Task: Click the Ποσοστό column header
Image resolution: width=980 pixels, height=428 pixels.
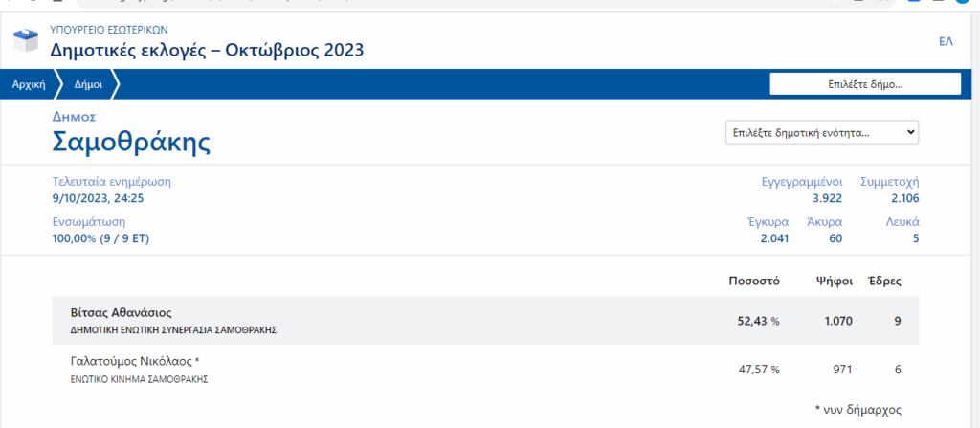Action: [754, 281]
